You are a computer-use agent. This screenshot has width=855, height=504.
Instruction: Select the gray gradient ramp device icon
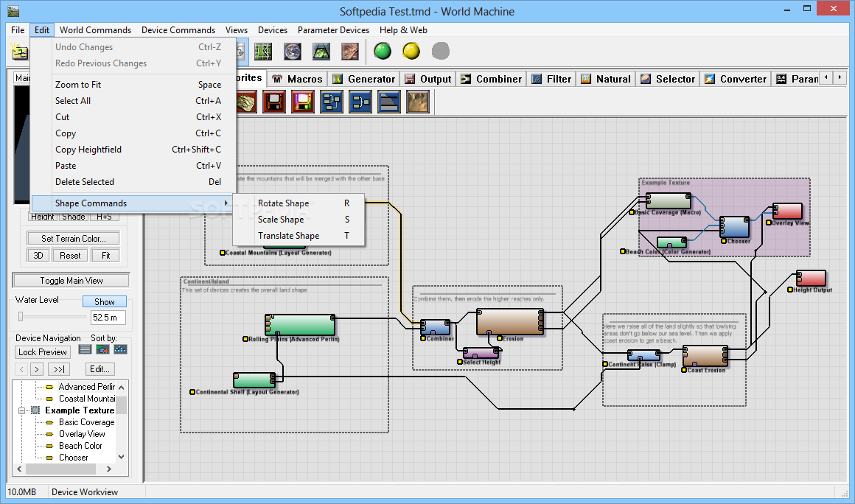(389, 102)
